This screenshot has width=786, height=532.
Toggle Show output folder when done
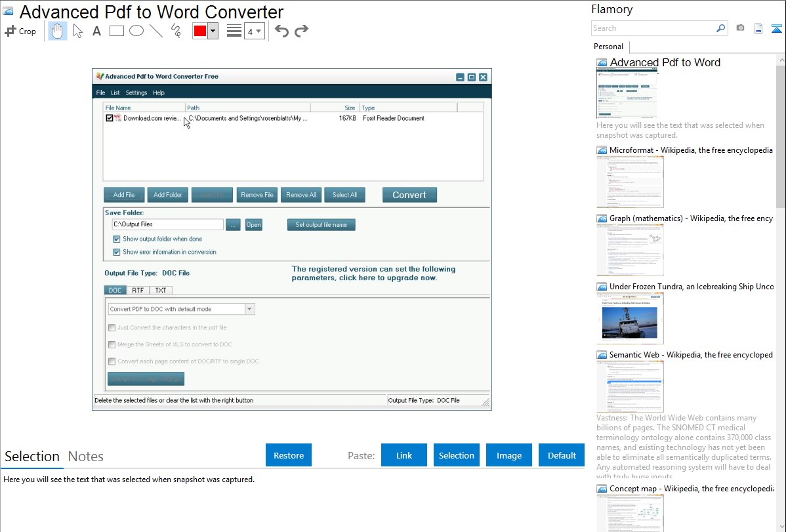click(x=116, y=239)
